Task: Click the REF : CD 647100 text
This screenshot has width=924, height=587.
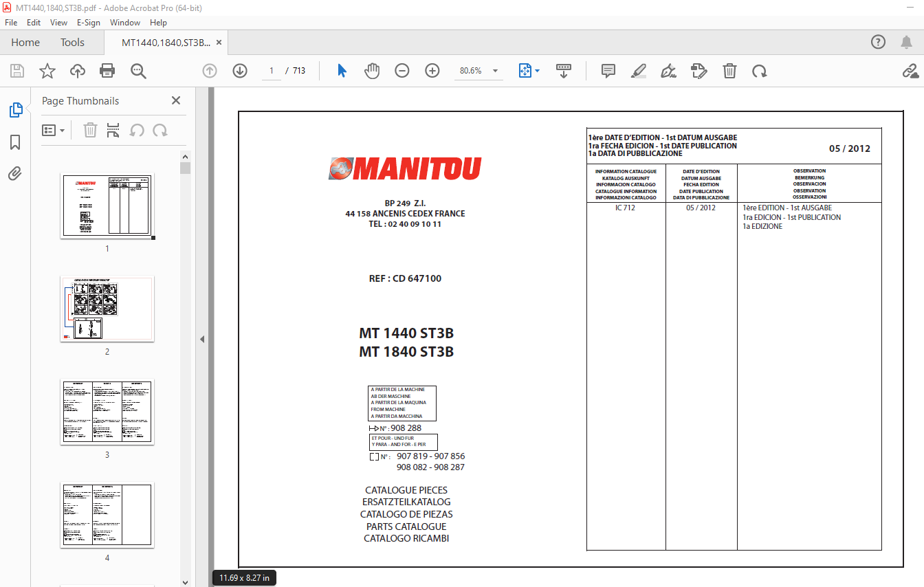Action: 405,278
